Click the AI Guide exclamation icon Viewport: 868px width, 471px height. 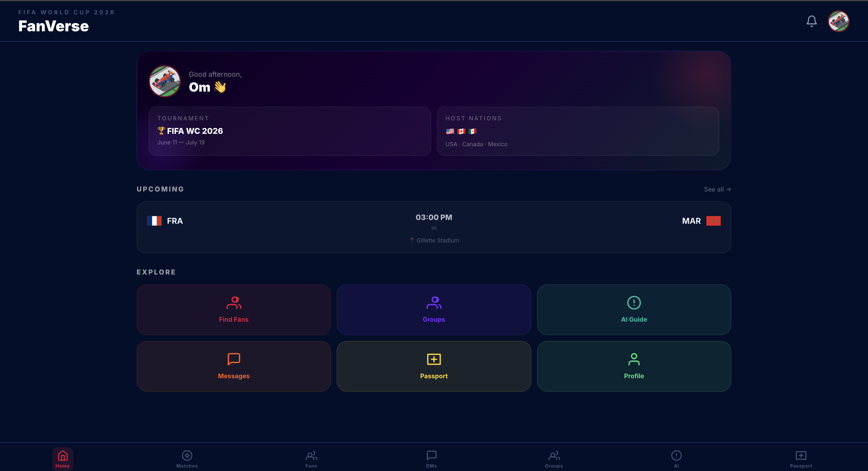coord(634,302)
